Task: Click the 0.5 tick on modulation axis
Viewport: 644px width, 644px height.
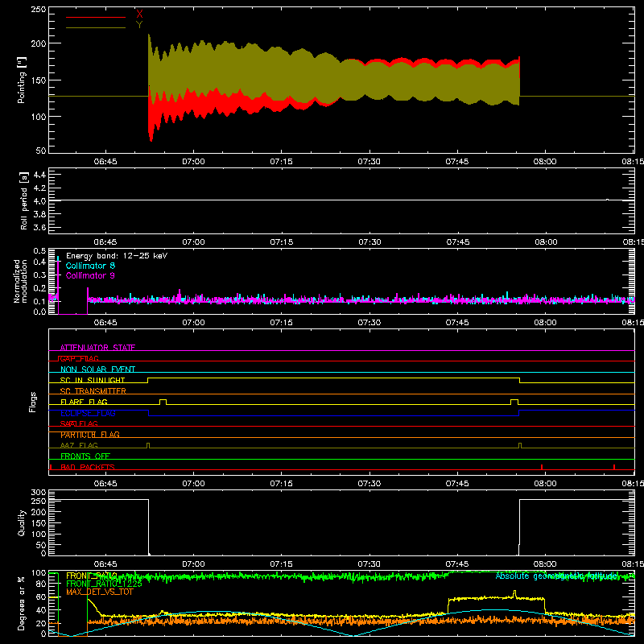Action: point(39,251)
